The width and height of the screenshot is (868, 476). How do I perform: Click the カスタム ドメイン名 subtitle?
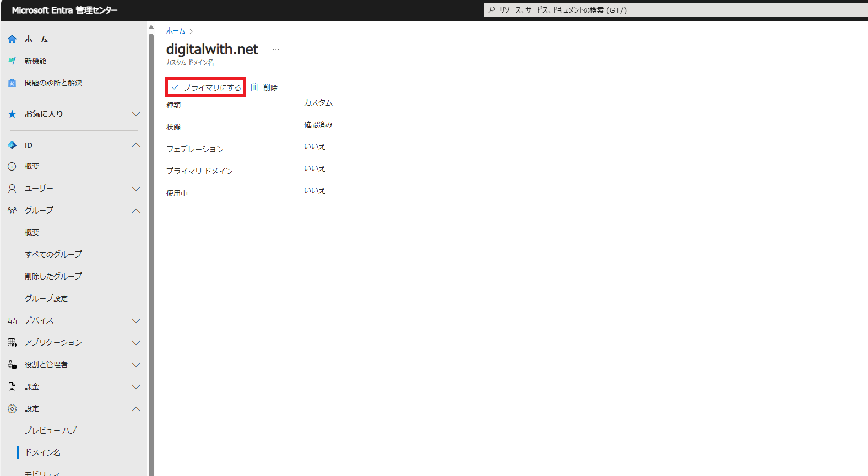tap(190, 63)
